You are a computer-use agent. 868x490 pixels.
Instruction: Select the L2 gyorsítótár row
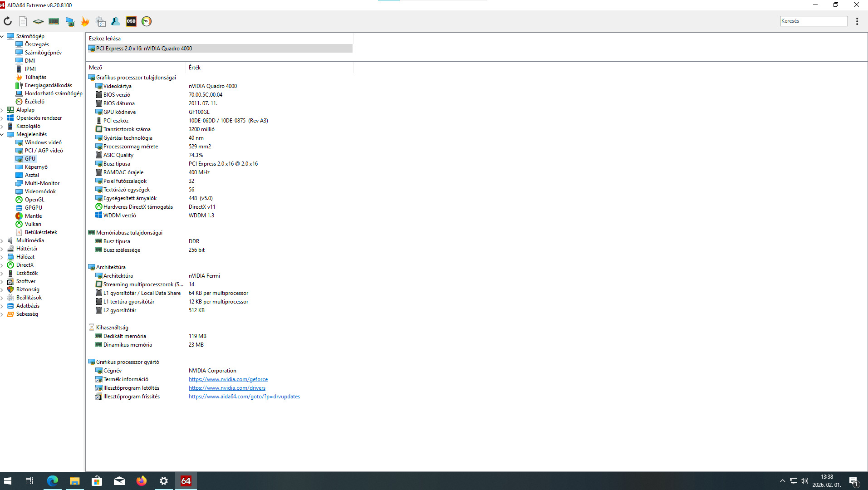coord(220,310)
